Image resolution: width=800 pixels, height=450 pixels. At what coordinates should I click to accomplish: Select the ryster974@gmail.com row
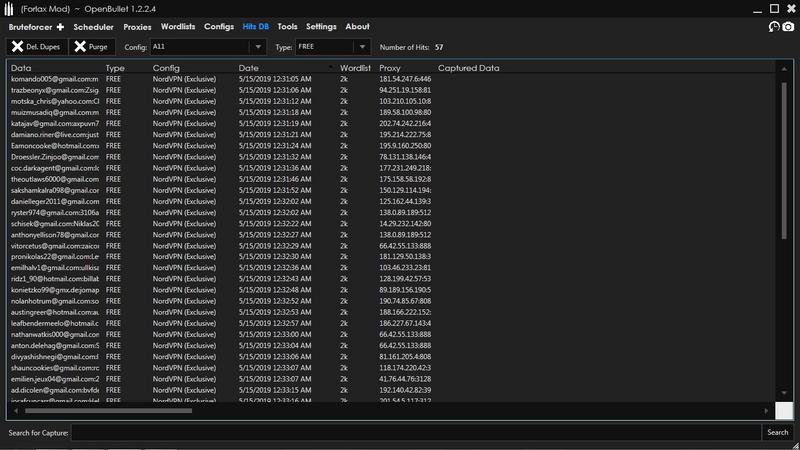coord(392,213)
